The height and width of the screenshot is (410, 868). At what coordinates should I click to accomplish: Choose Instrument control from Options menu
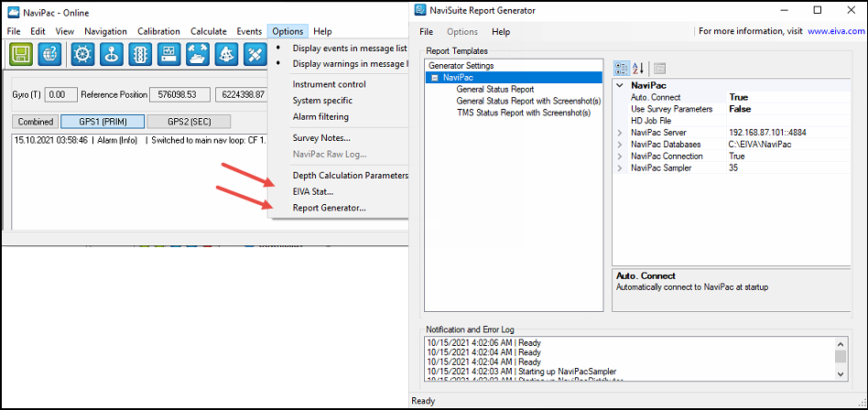330,84
